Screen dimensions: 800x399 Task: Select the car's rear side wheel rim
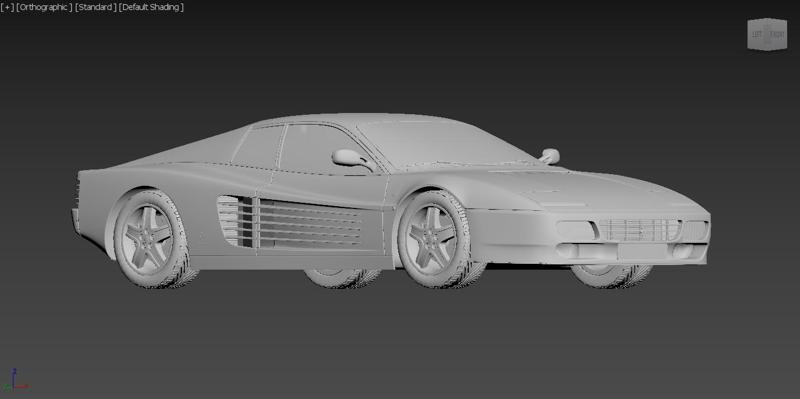148,238
